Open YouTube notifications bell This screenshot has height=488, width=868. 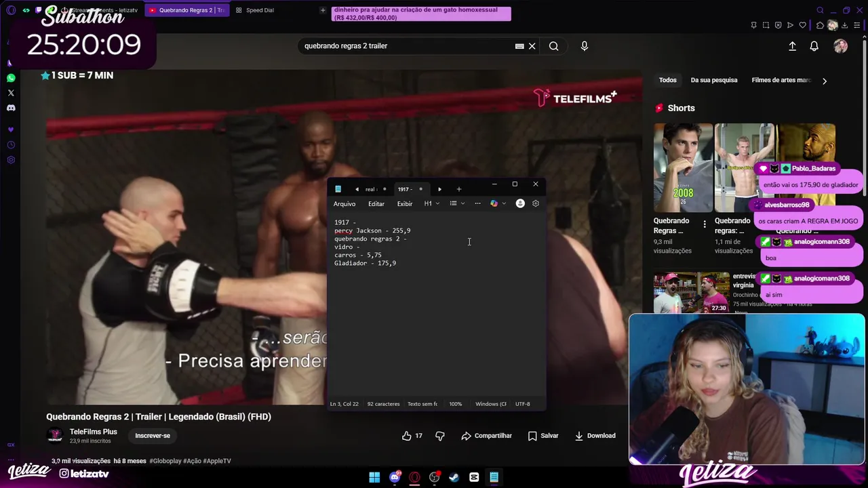(x=814, y=46)
